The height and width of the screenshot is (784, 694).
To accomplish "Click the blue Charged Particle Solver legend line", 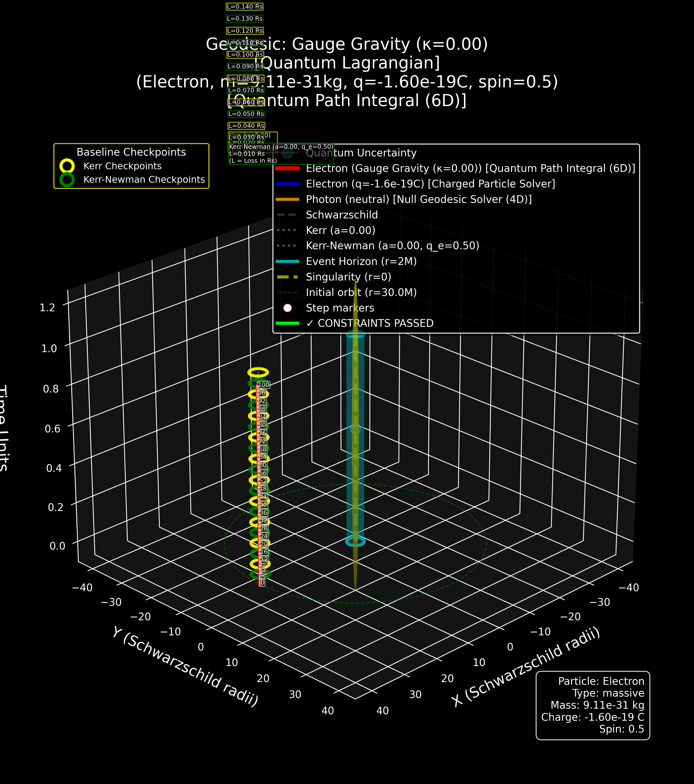I will tap(287, 184).
